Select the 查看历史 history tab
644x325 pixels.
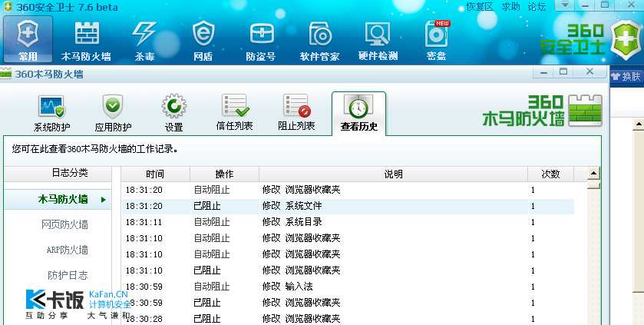[x=358, y=114]
